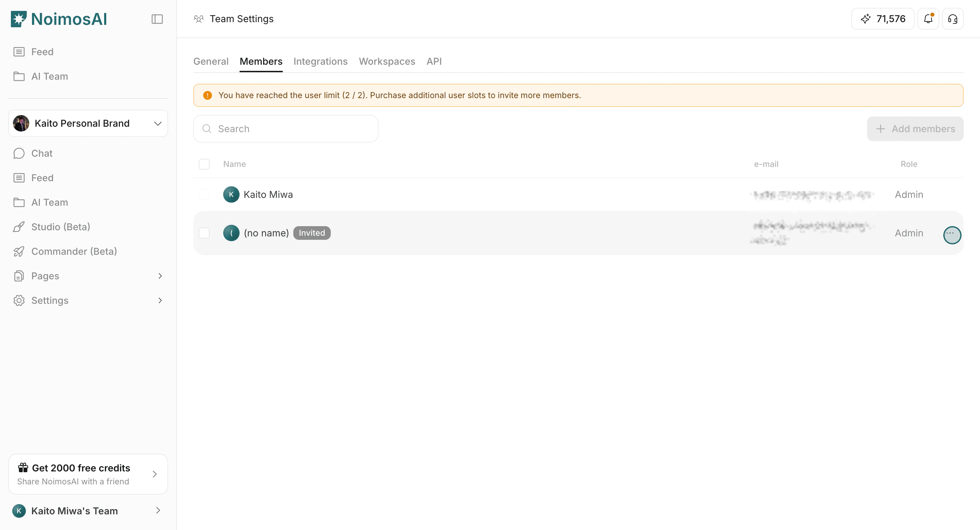This screenshot has width=980, height=530.
Task: Open Kaito Miwa's Team menu
Action: tap(88, 511)
